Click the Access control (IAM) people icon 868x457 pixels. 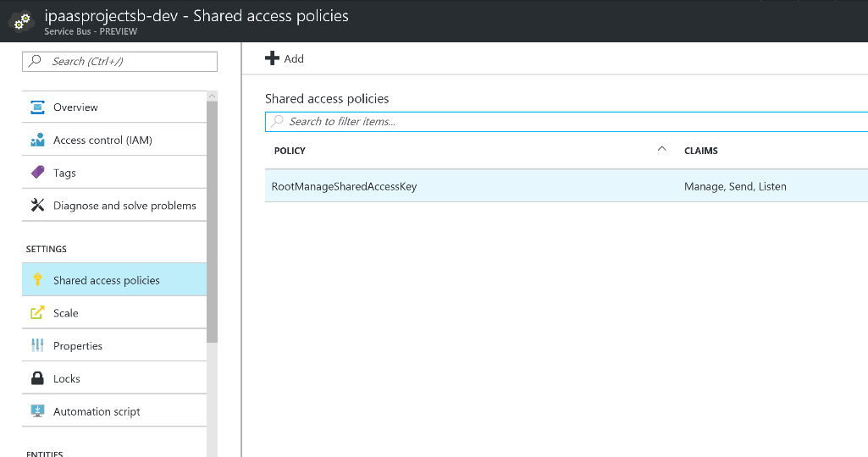37,140
